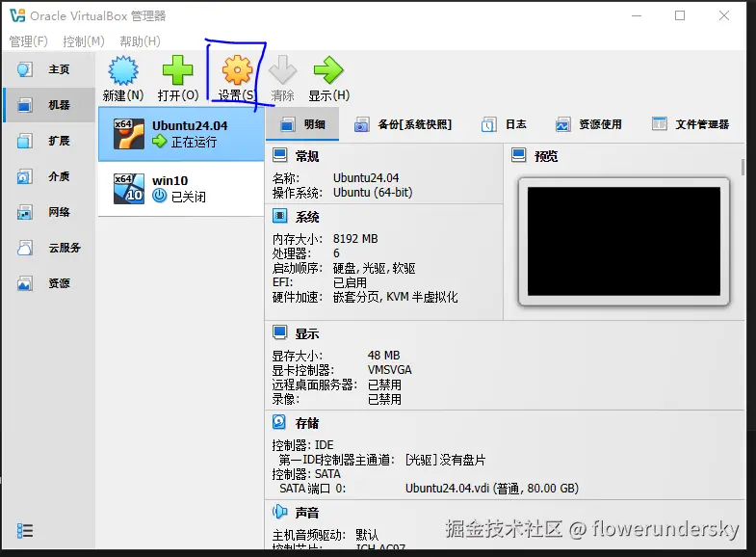The width and height of the screenshot is (756, 557).
Task: Click the Discard (清除) arrow icon
Action: click(282, 70)
